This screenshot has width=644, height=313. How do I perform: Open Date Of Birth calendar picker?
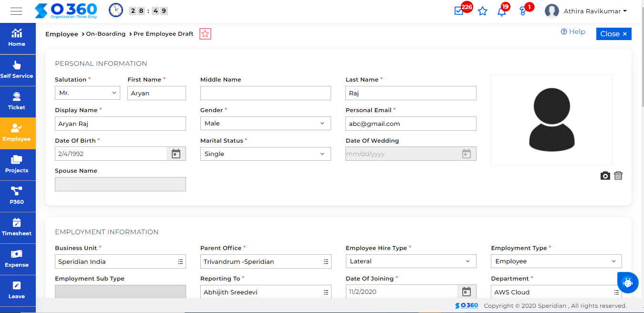point(176,154)
